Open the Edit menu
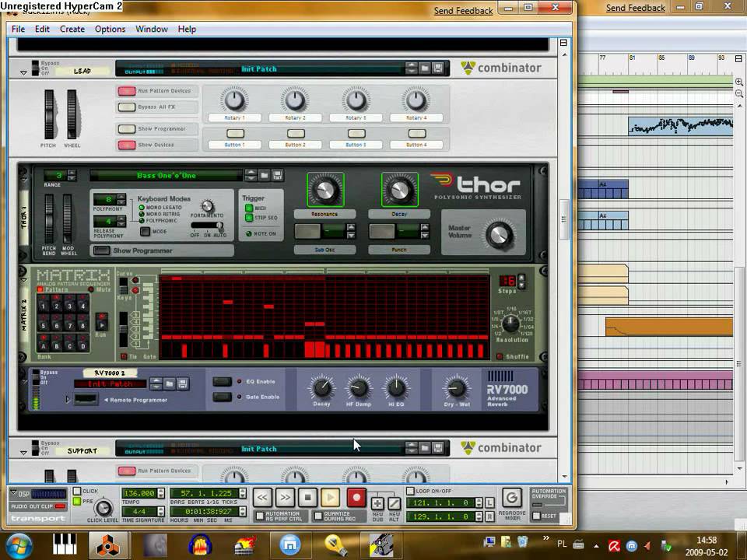This screenshot has width=747, height=560. point(42,29)
